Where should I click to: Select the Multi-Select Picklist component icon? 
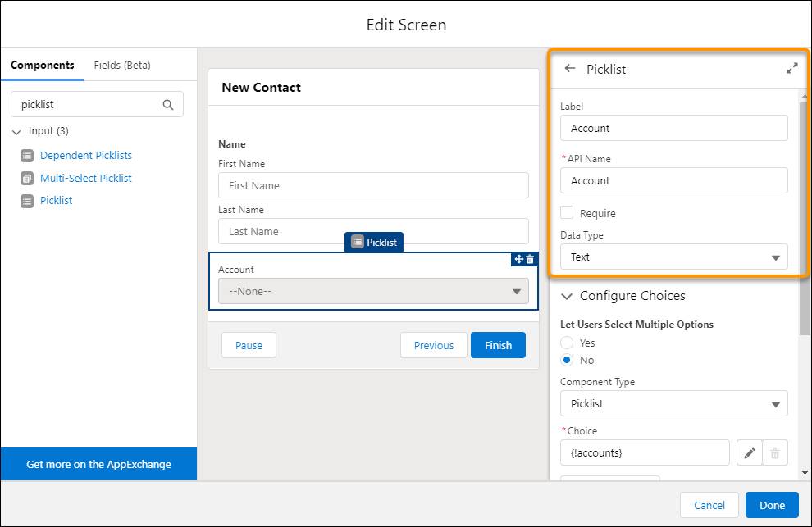(x=26, y=178)
